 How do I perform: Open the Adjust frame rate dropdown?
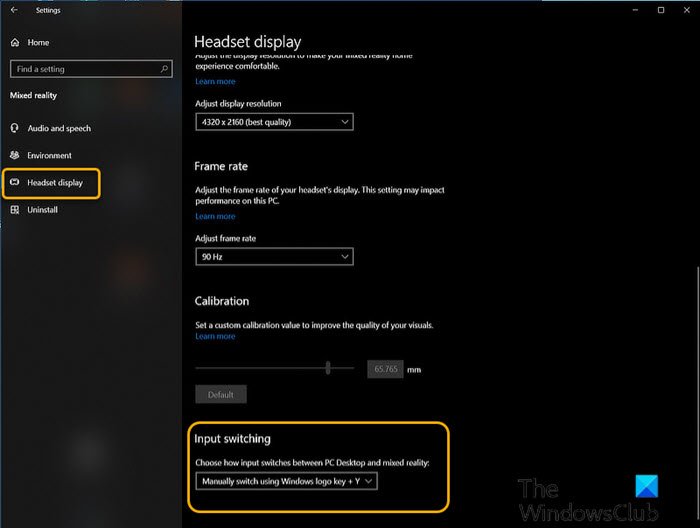tap(274, 257)
